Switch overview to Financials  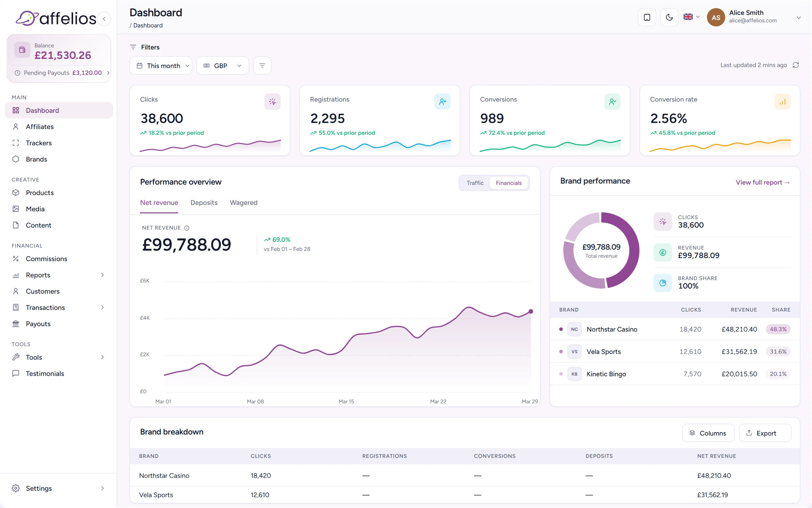pos(509,183)
